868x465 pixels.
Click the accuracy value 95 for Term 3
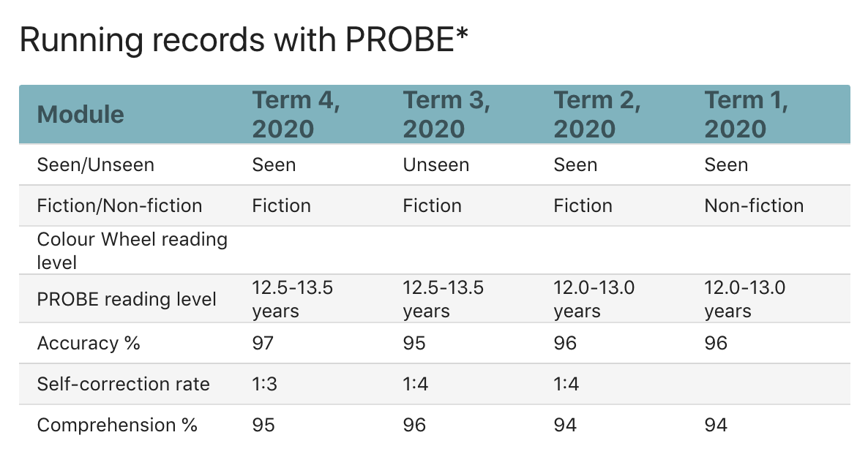415,343
